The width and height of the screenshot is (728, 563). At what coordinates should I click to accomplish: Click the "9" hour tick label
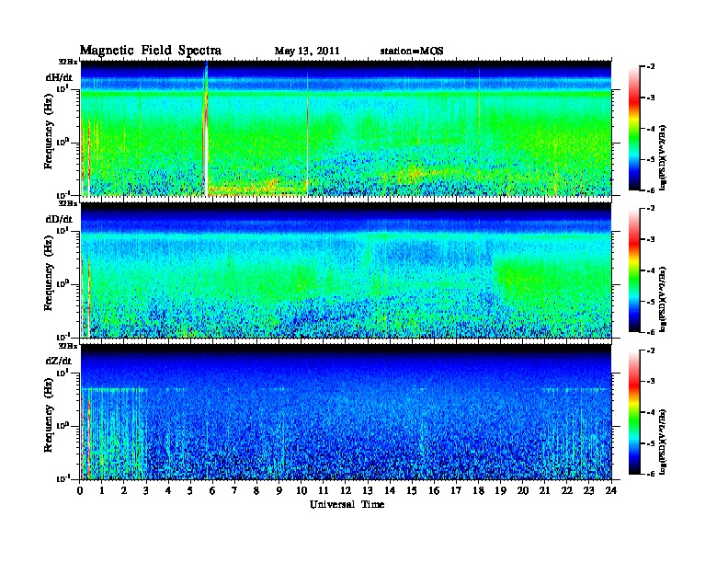(279, 491)
